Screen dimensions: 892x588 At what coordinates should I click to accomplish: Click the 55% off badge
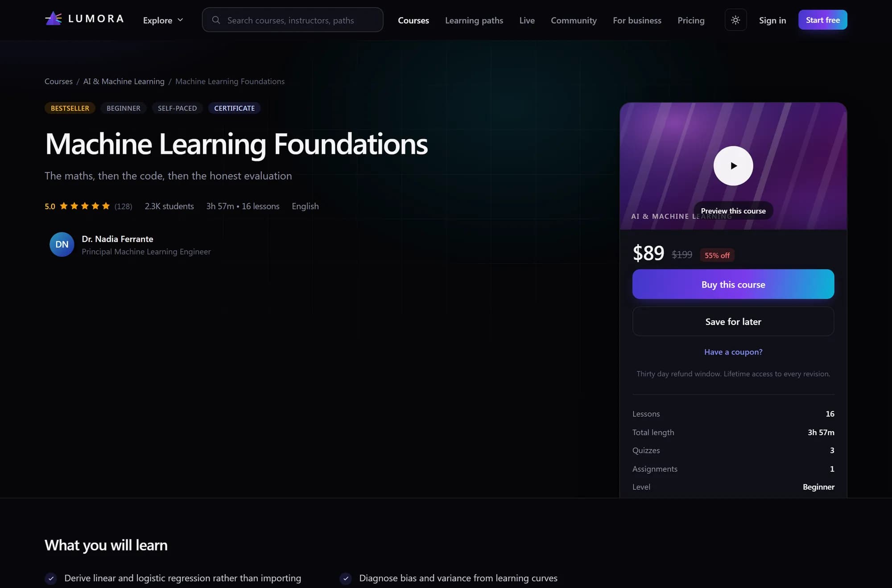click(x=717, y=255)
